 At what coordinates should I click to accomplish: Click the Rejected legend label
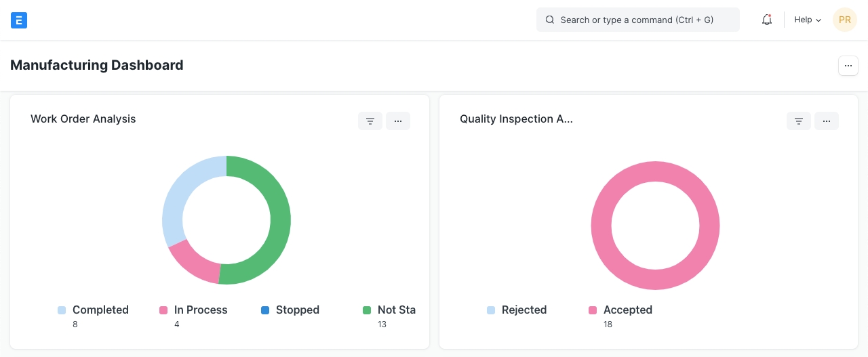(524, 310)
